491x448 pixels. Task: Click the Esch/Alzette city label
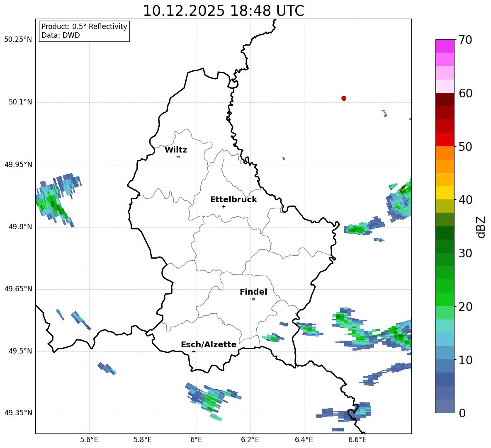click(209, 345)
